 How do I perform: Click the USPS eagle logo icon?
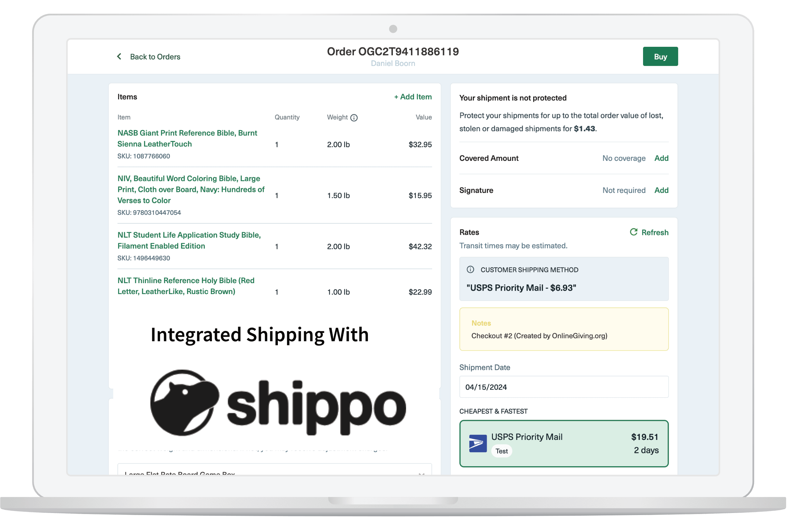(478, 443)
